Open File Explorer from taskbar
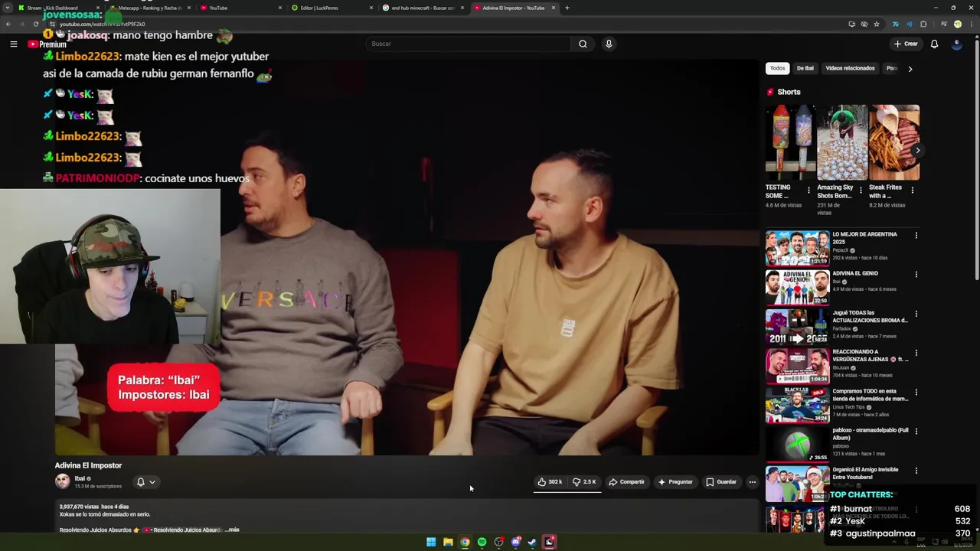Screen dimensions: 980x551 [x=448, y=542]
